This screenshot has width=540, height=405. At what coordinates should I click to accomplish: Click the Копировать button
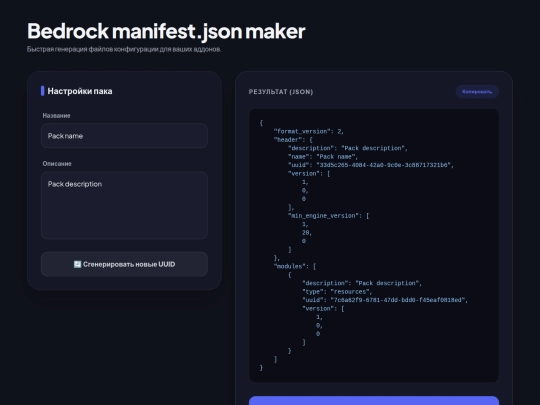point(477,92)
